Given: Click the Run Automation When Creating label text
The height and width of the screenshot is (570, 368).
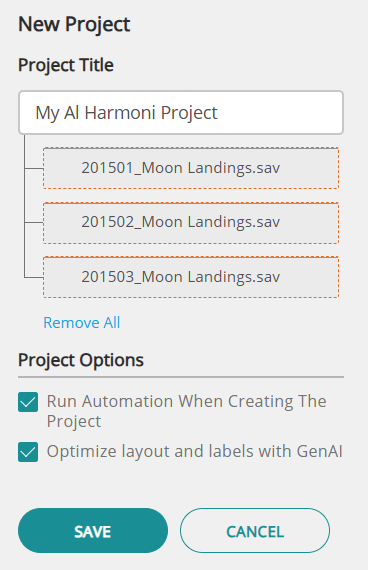Looking at the screenshot, I should tap(186, 412).
